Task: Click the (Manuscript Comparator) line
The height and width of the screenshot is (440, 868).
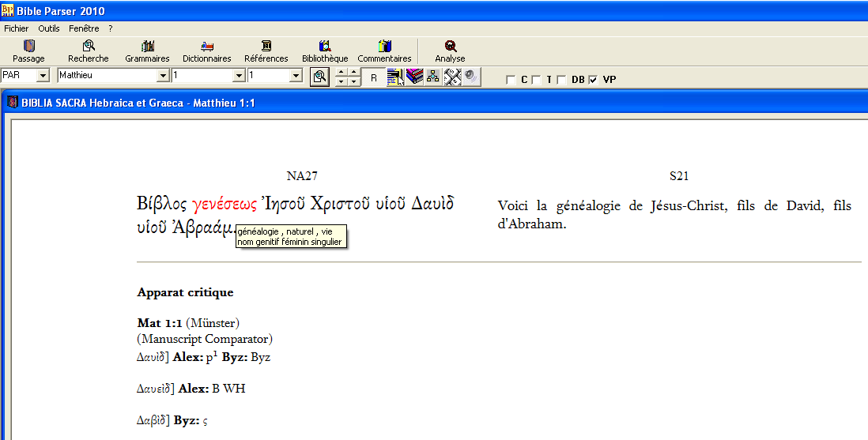Action: 205,339
